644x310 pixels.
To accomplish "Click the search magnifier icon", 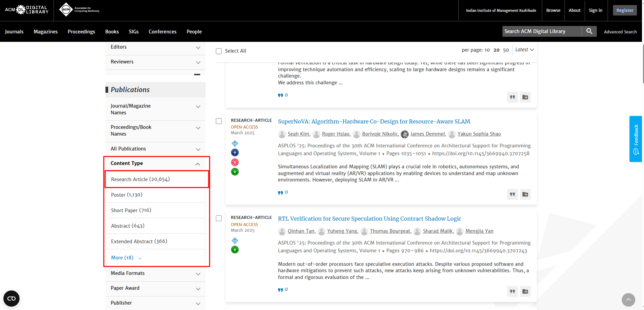I will tap(589, 31).
